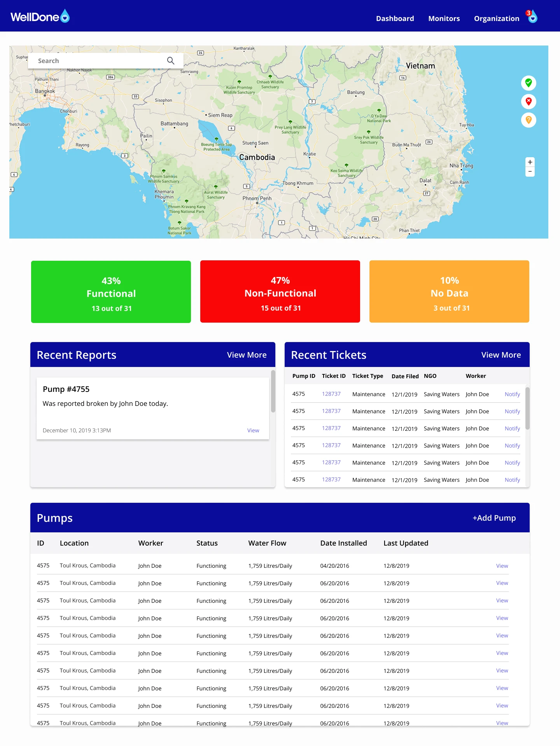
Task: Open the Organization nav item
Action: pos(496,18)
